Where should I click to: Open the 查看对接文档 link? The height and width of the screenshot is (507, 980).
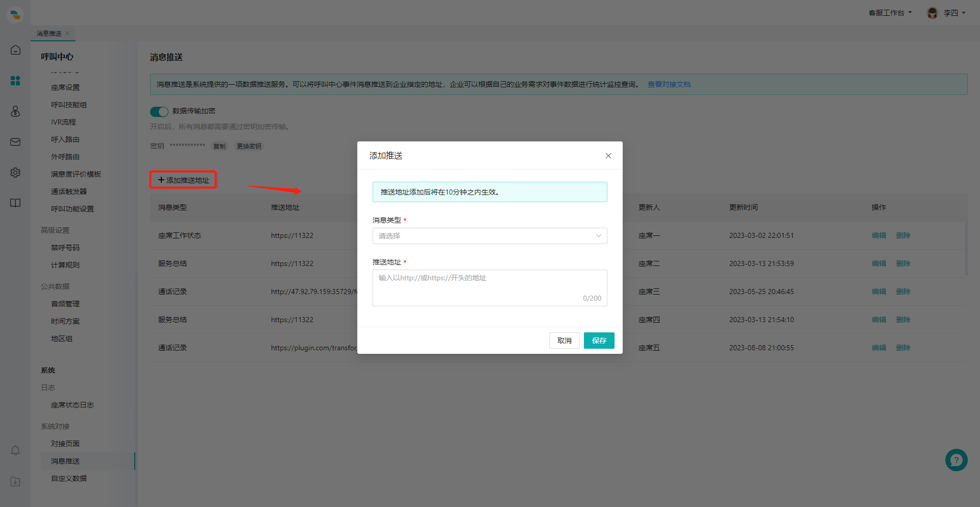tap(669, 84)
